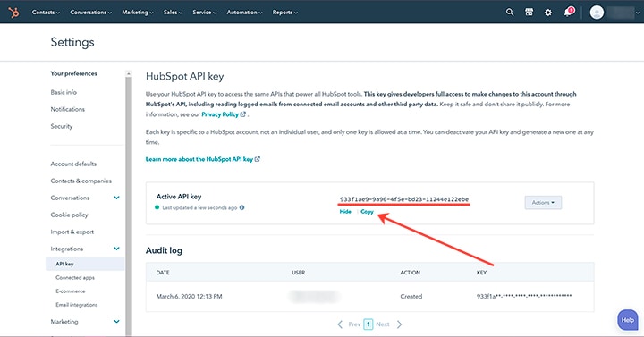Open the Reports menu
Image resolution: width=644 pixels, height=337 pixels.
click(x=285, y=13)
